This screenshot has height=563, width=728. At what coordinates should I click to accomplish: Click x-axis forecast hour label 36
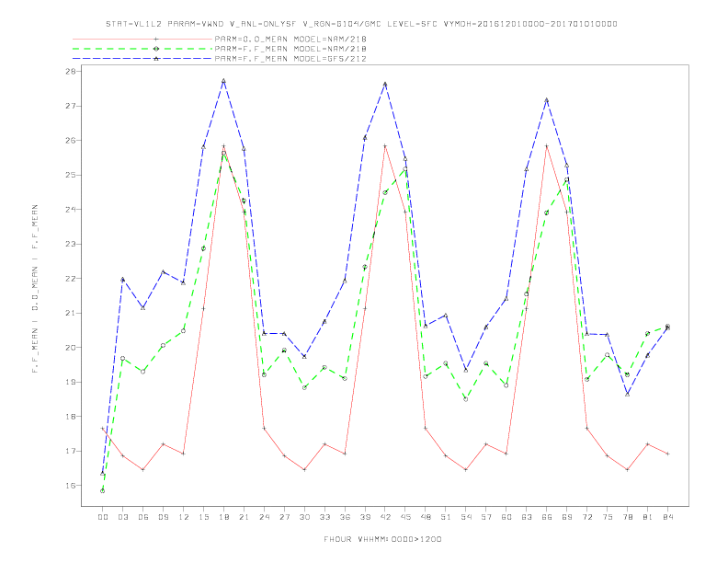(345, 517)
